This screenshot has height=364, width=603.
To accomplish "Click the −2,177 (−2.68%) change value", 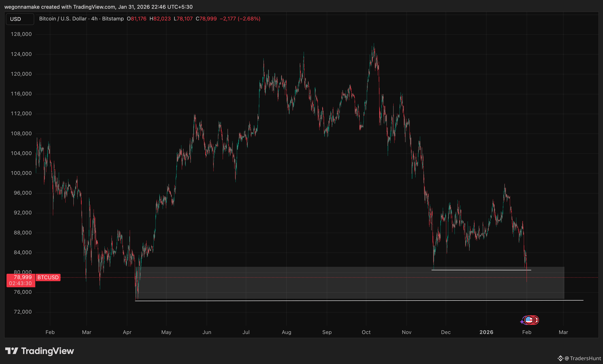I will tap(240, 18).
